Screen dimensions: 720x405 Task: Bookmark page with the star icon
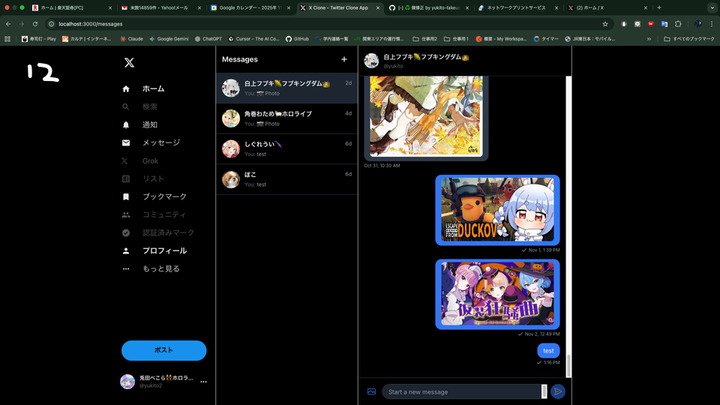[605, 24]
